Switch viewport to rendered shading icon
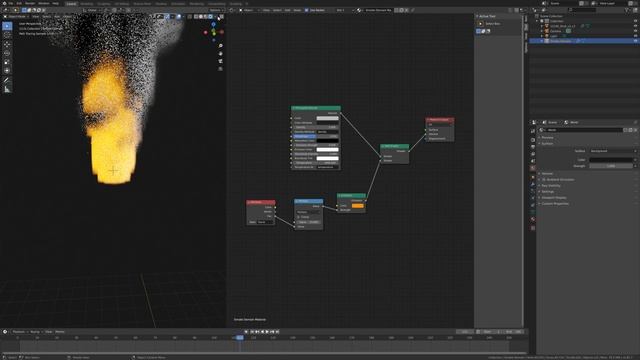 (211, 17)
